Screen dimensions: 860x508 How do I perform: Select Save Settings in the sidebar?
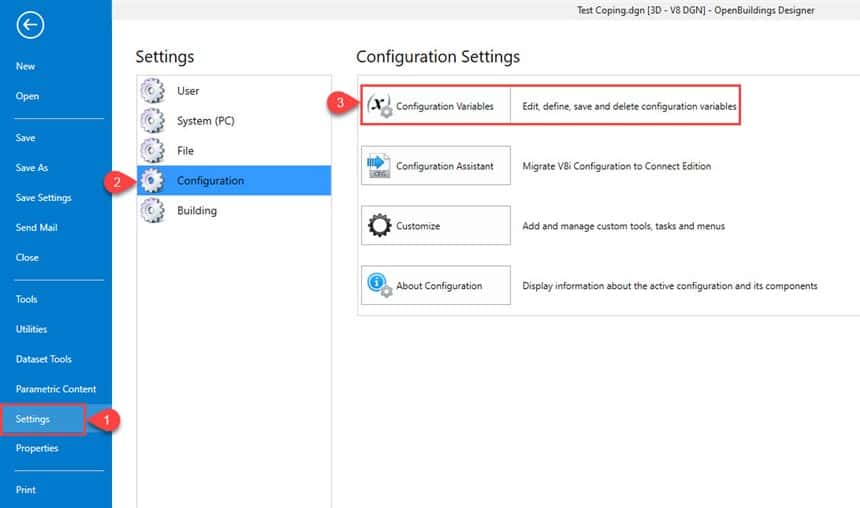click(x=43, y=197)
